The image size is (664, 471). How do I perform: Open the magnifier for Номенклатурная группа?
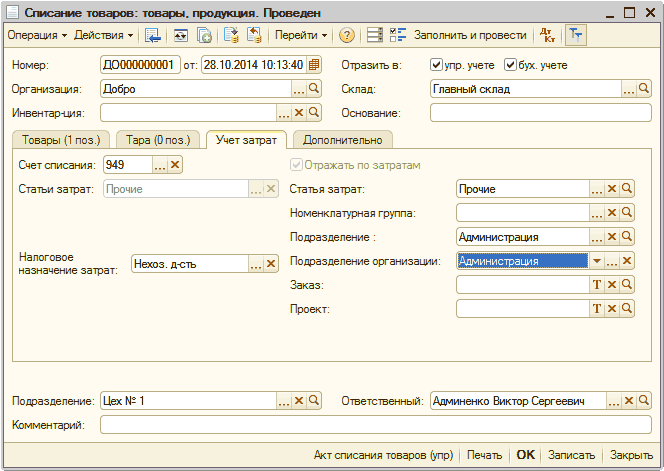627,213
